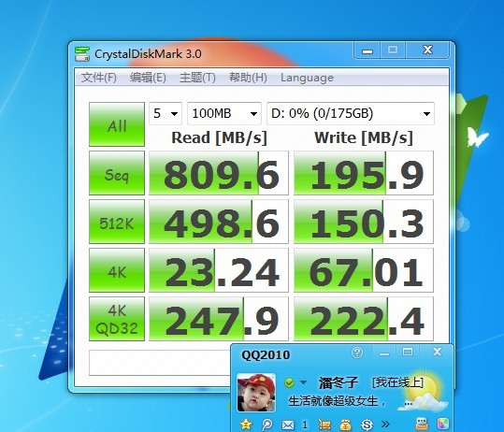The width and height of the screenshot is (504, 432).
Task: Open the 文件(F) menu
Action: point(99,78)
